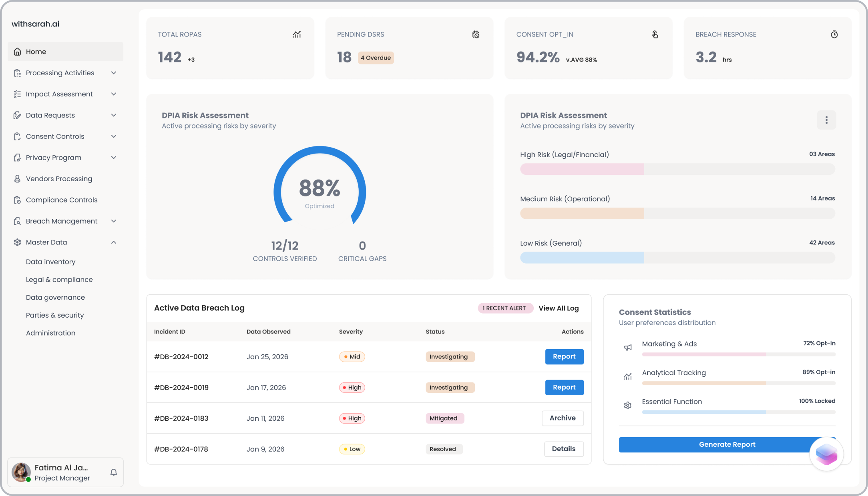Image resolution: width=868 pixels, height=496 pixels.
Task: Click the Impact Assessment checklist icon
Action: point(17,94)
